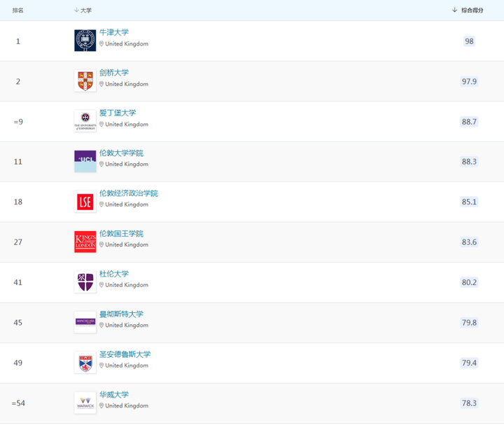This screenshot has width=504, height=425.
Task: Click United Kingdom text under 牛津大学
Action: coord(127,43)
